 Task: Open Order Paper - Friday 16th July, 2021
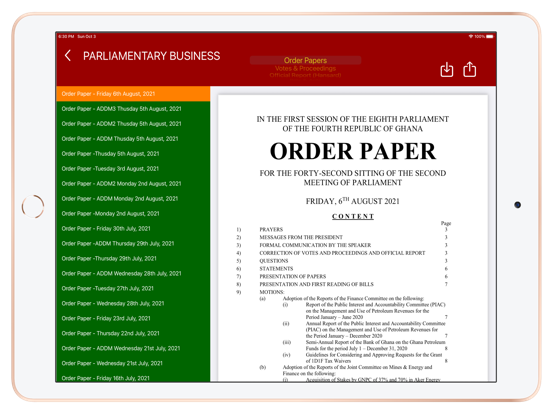pos(133,377)
